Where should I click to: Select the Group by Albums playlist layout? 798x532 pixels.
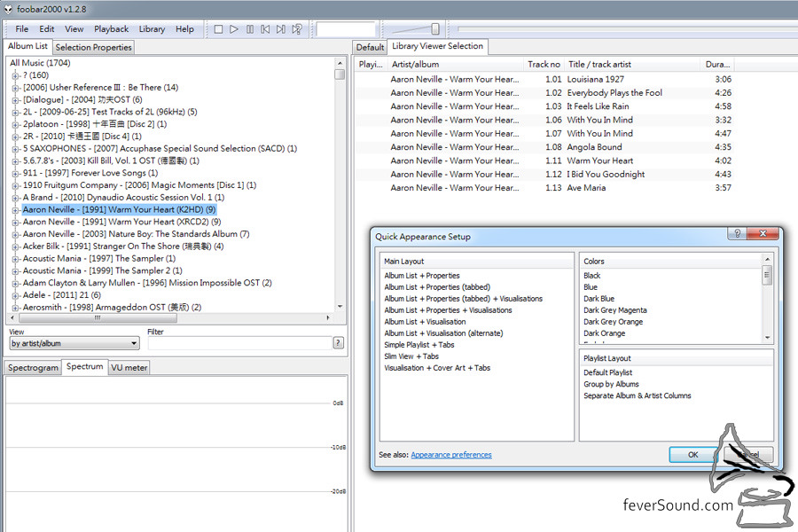pyautogui.click(x=611, y=384)
